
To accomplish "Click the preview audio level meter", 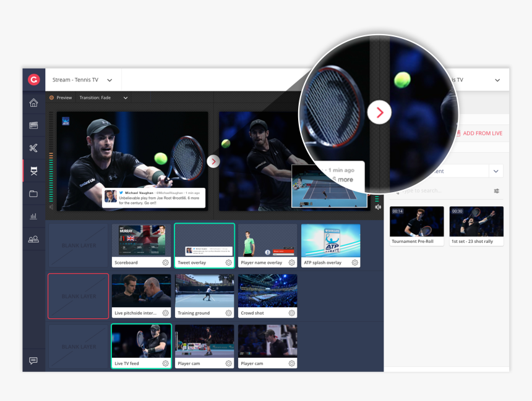I will click(x=51, y=158).
